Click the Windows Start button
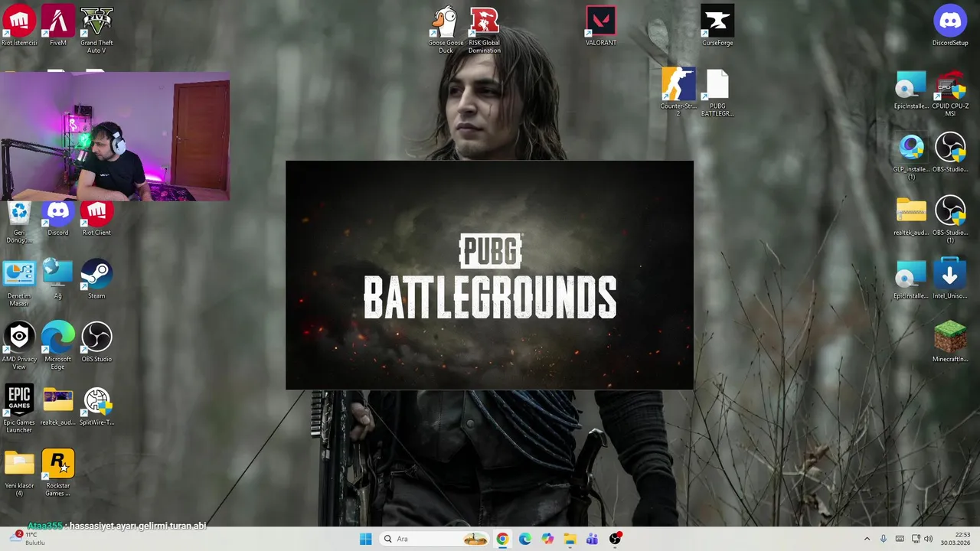The height and width of the screenshot is (551, 980). click(366, 539)
